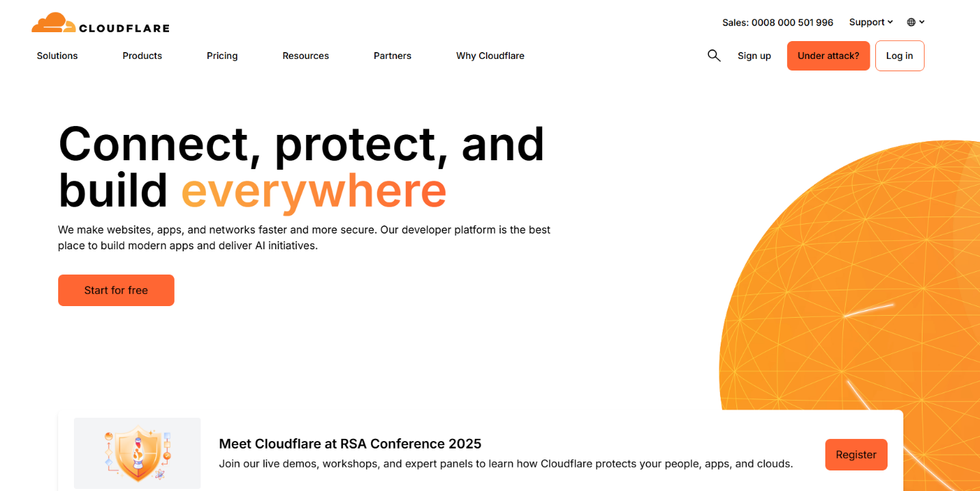Open the globe language selector
This screenshot has height=491, width=980.
(916, 22)
